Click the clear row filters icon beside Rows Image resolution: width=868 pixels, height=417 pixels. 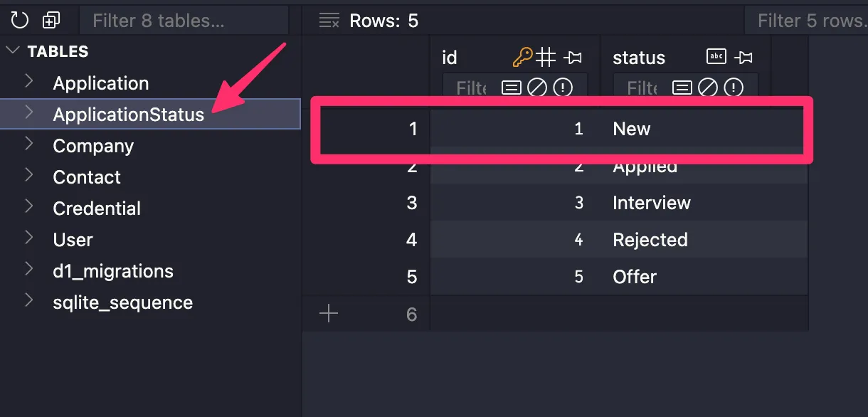(329, 21)
